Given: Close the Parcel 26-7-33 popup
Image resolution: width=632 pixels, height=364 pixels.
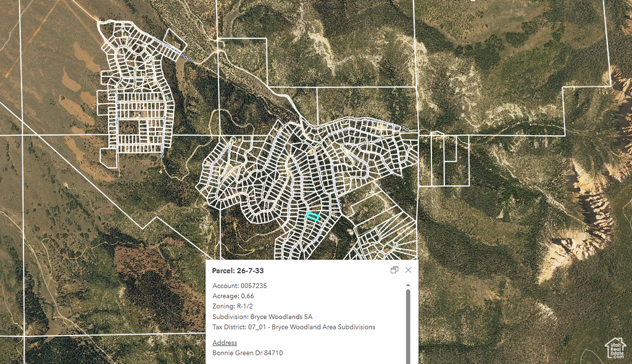Looking at the screenshot, I should click(x=408, y=270).
